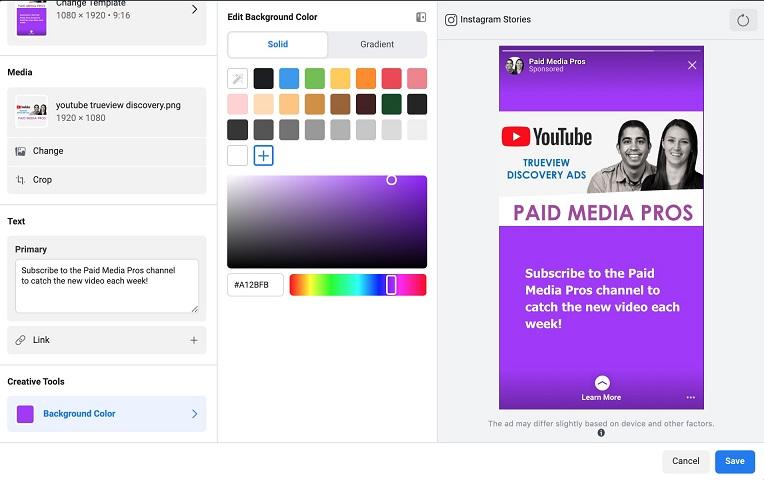Click the Link chain icon
The height and width of the screenshot is (480, 764).
[20, 340]
